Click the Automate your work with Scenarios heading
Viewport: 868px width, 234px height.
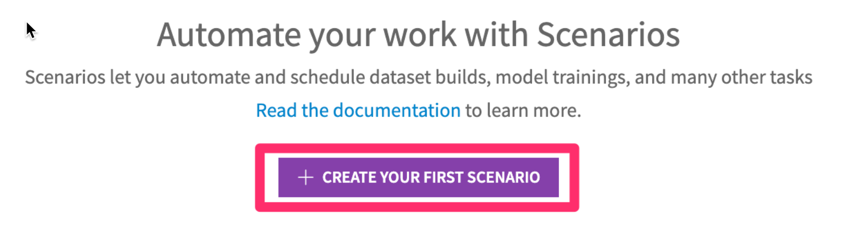(x=418, y=35)
